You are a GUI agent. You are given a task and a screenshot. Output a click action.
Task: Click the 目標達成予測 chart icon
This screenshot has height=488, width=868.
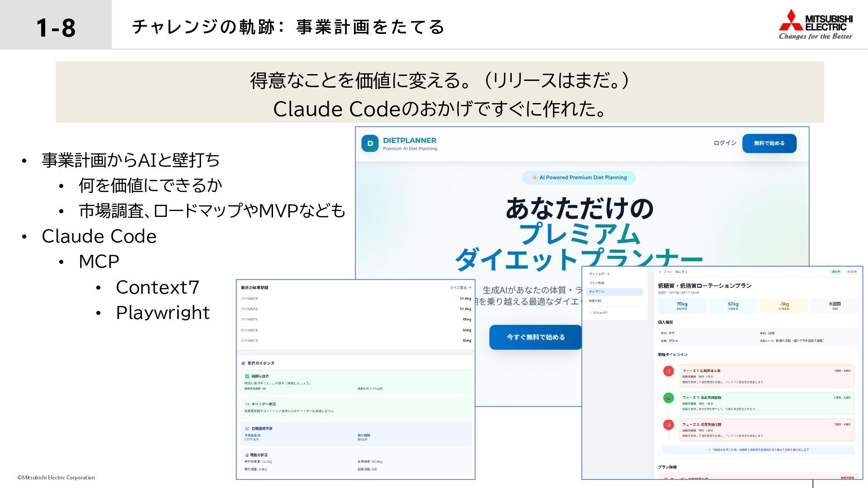247,428
